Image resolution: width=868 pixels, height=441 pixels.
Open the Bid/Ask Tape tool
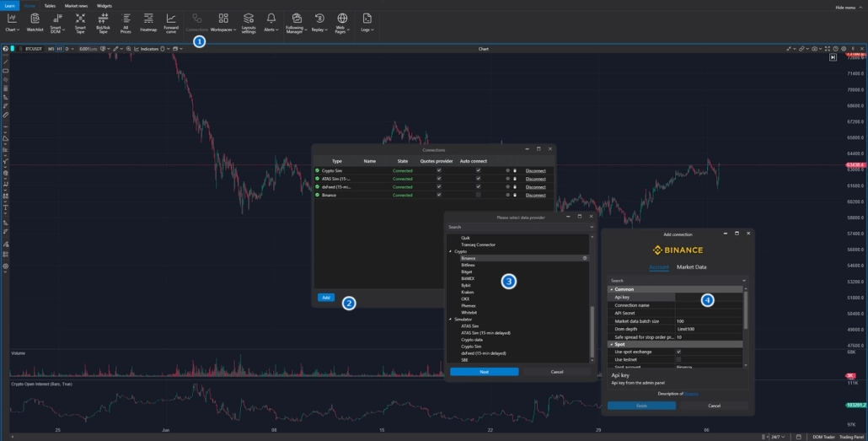pyautogui.click(x=103, y=24)
